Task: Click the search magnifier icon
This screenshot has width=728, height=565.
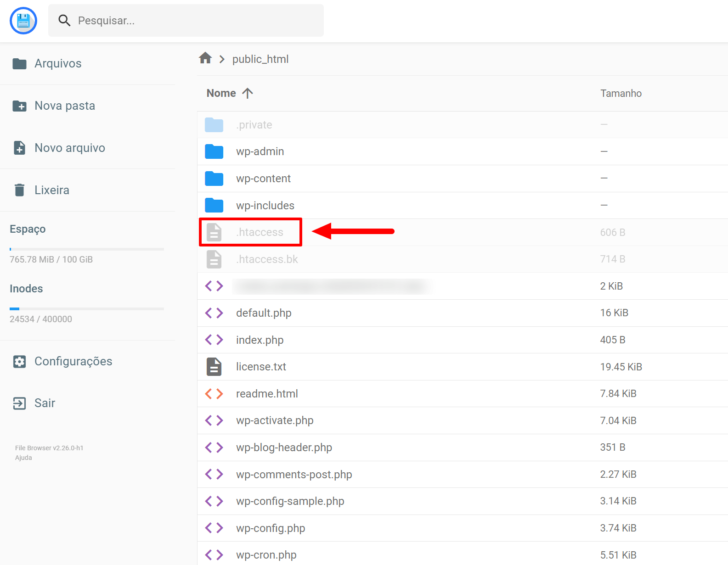Action: coord(64,20)
